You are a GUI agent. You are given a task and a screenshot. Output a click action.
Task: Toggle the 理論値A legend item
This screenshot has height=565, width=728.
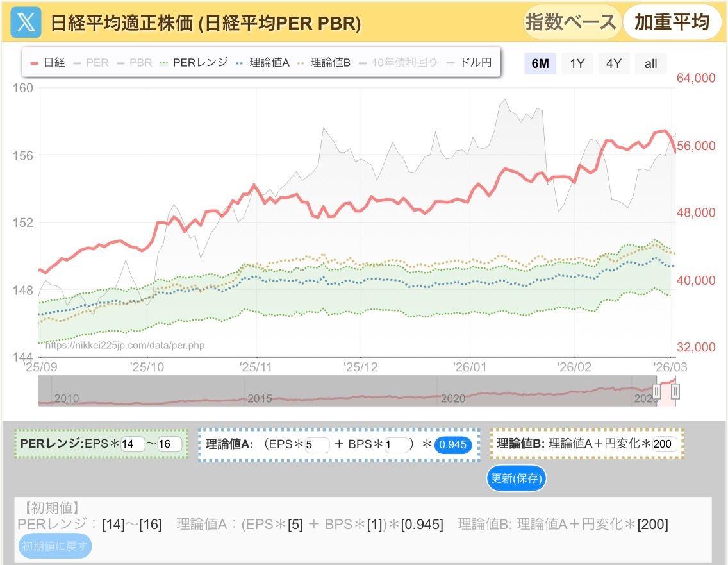(x=263, y=63)
